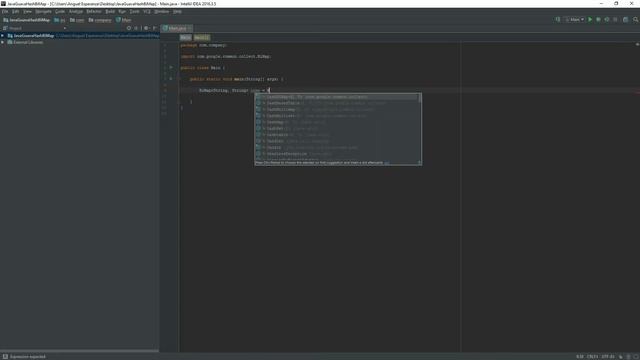This screenshot has height=360, width=640.
Task: Hide the Project tool window icon
Action: click(x=155, y=28)
